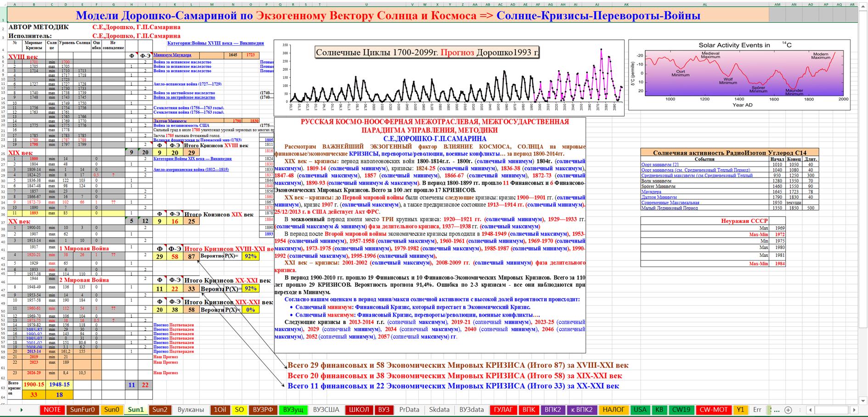Open the SunFur0 sheet tab
Screen dimensions: 868x417
pos(82,410)
